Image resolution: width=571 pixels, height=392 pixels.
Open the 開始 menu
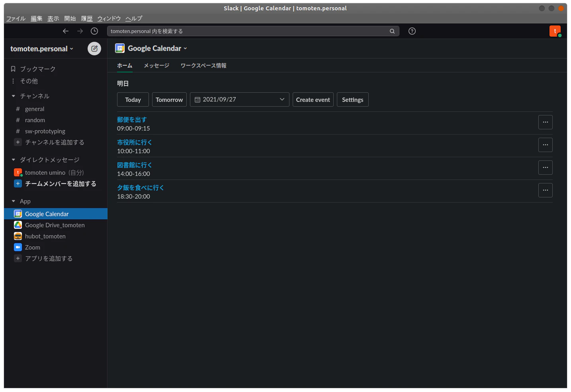[x=70, y=18]
